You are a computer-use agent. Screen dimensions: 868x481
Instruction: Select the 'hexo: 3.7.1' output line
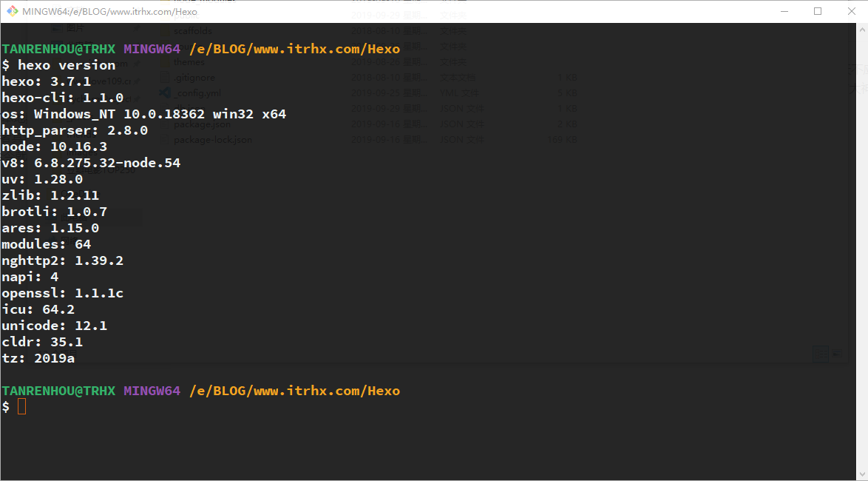pyautogui.click(x=47, y=81)
